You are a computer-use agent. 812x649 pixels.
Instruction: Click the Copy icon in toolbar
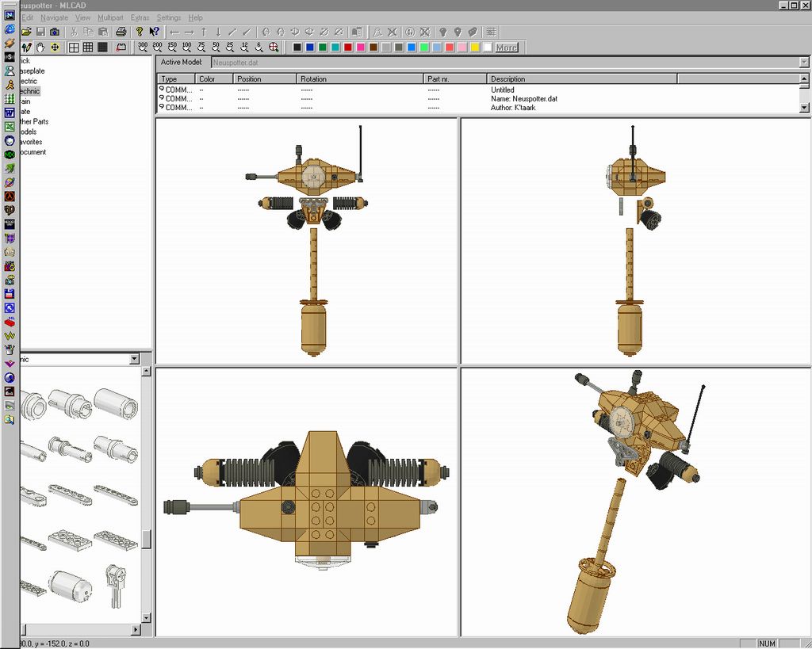89,32
